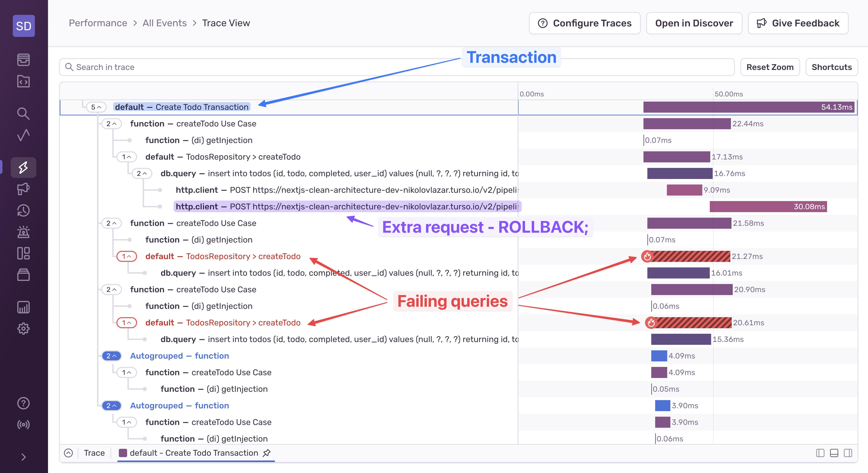868x473 pixels.
Task: Open Configure Traces
Action: [x=585, y=23]
